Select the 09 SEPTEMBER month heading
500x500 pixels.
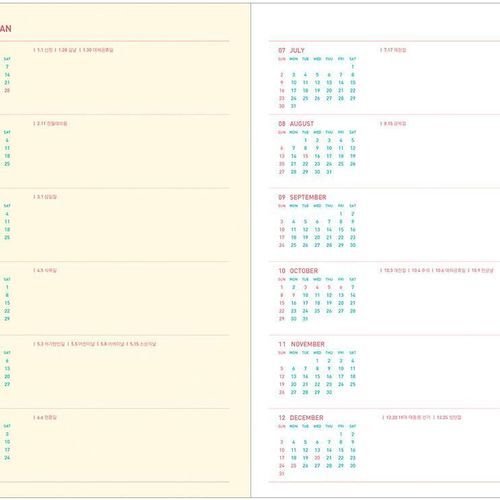pyautogui.click(x=302, y=197)
